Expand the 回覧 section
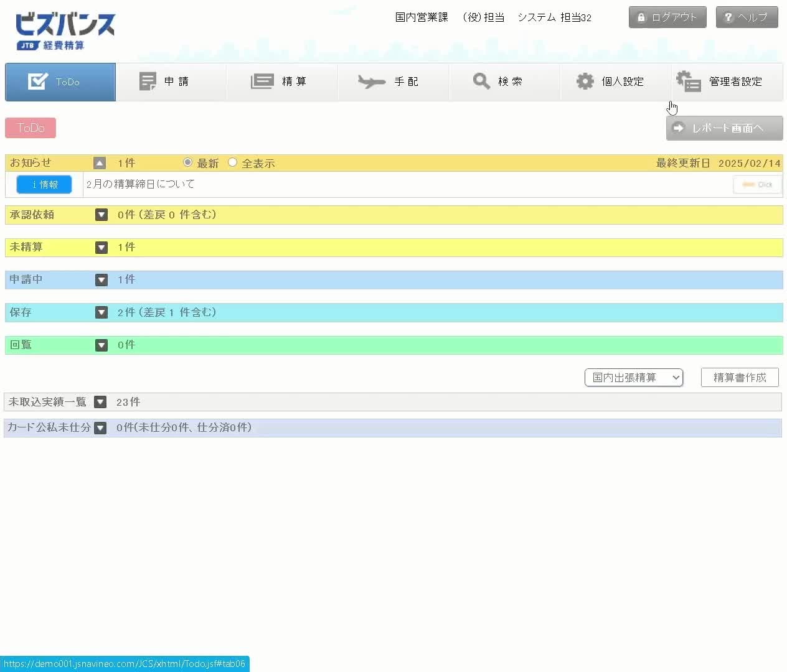787x672 pixels. click(x=101, y=345)
